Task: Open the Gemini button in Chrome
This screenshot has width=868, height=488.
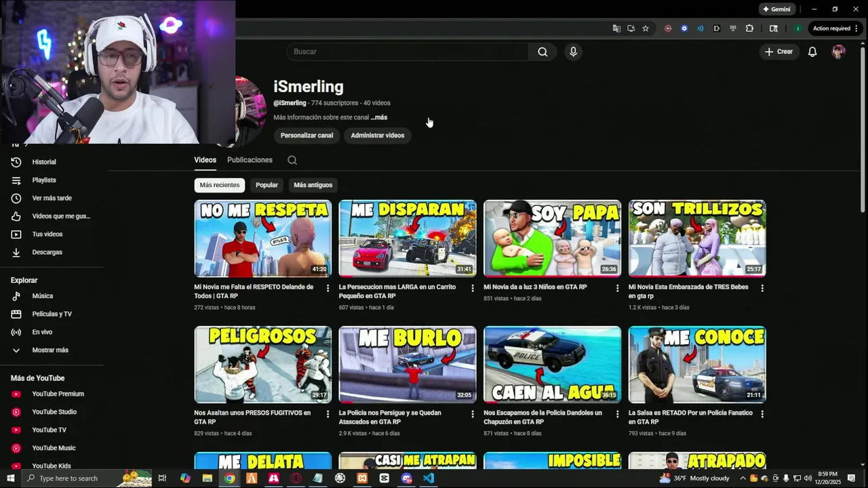Action: coord(777,9)
